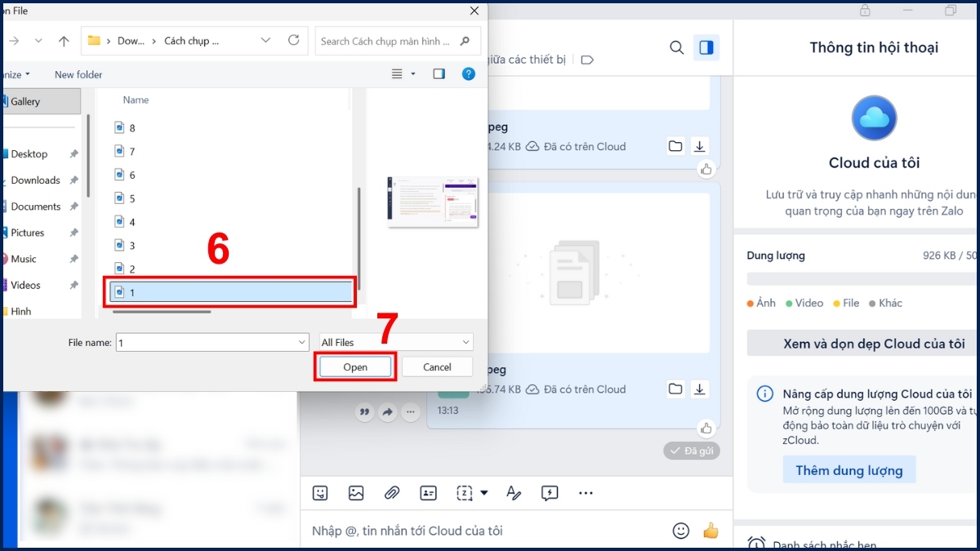Expand the address bar breadcrumb dropdown
Viewport: 980px width, 551px height.
pyautogui.click(x=265, y=40)
